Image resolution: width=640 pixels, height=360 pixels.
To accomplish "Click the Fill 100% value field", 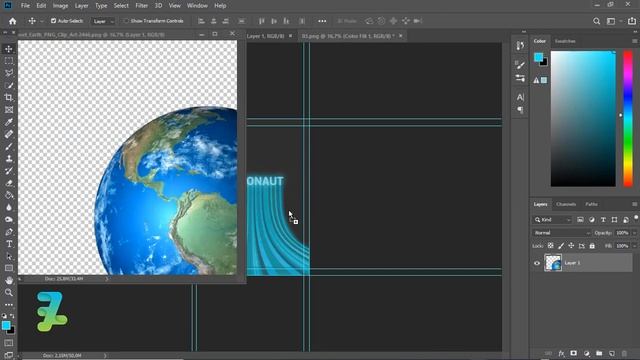I will click(x=622, y=246).
